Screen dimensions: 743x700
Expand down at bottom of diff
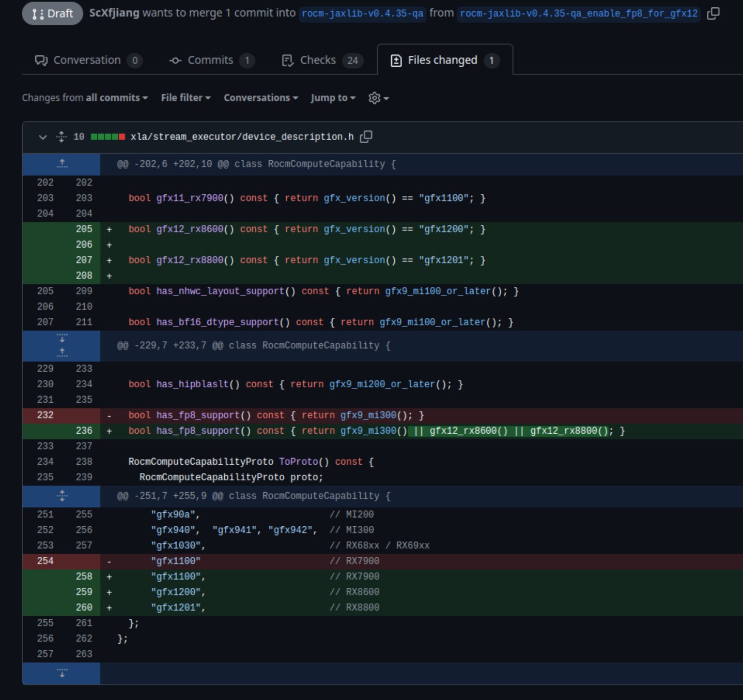(62, 673)
